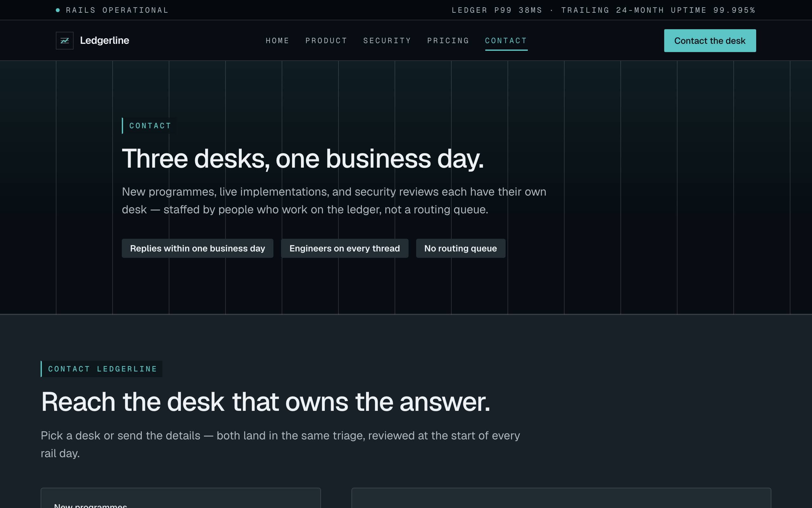Click the No routing queue chip

460,248
